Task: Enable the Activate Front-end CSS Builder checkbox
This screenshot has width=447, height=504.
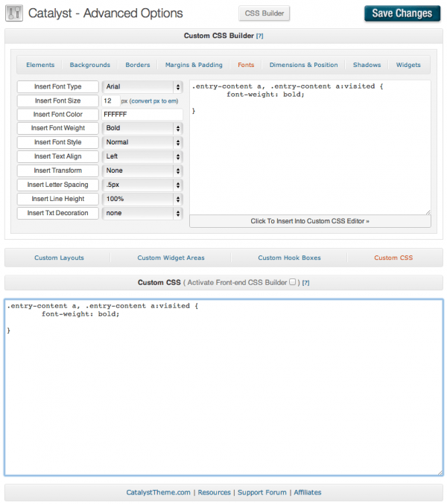Action: (293, 282)
